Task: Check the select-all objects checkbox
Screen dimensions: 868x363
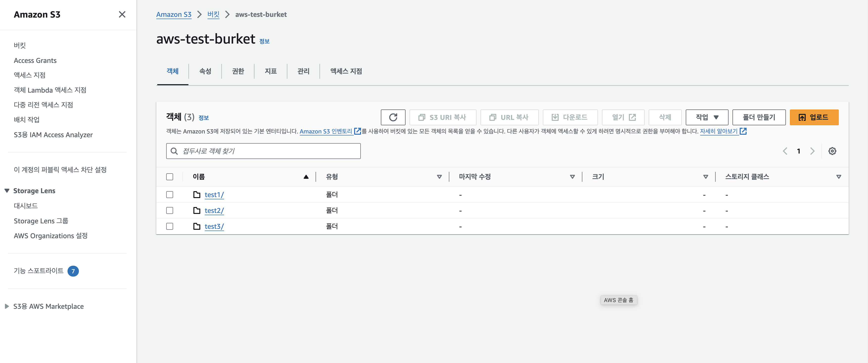Action: click(169, 177)
